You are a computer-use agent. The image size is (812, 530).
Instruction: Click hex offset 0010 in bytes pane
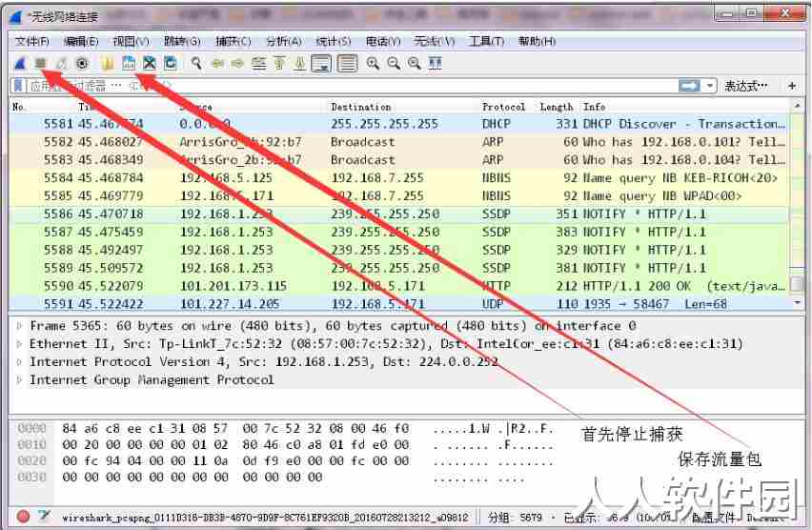point(31,444)
